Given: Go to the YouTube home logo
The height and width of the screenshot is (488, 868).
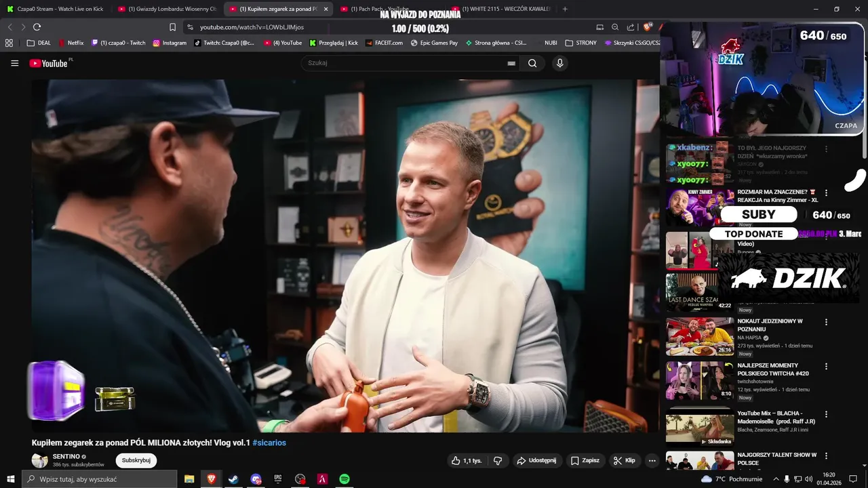Looking at the screenshot, I should pos(49,63).
